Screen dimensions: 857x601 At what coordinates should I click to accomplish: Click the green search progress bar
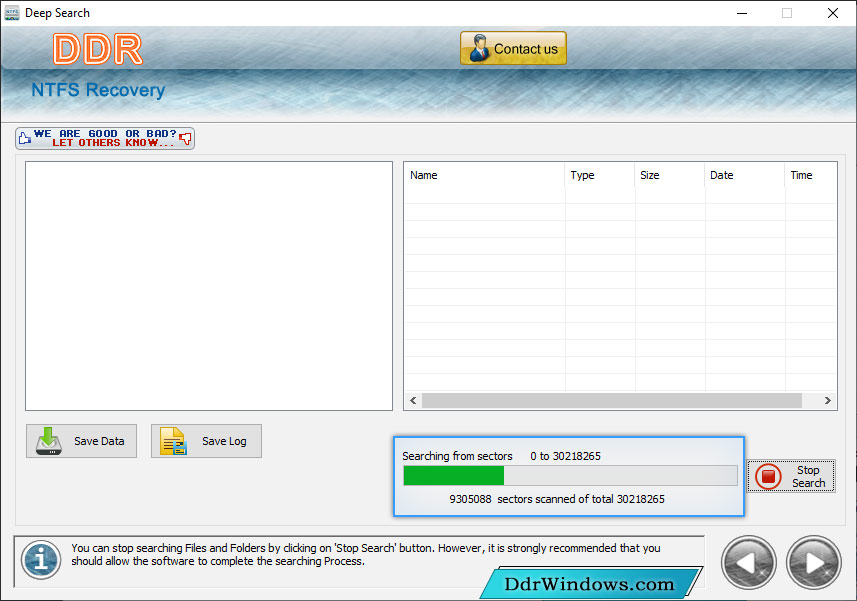point(570,476)
